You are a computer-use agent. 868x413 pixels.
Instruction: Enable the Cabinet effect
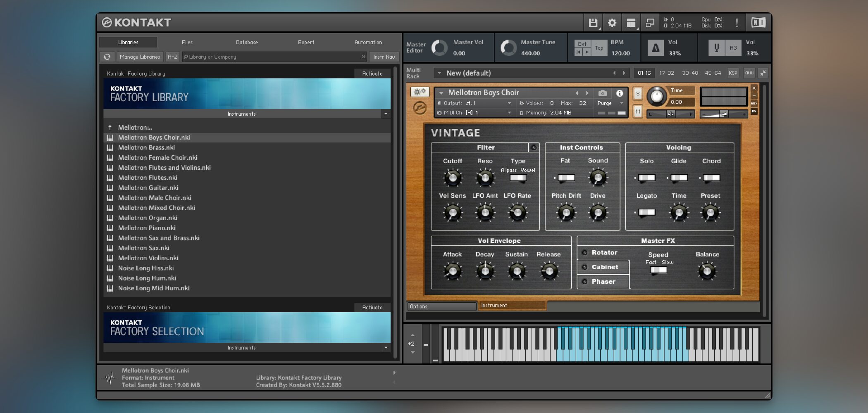(585, 267)
